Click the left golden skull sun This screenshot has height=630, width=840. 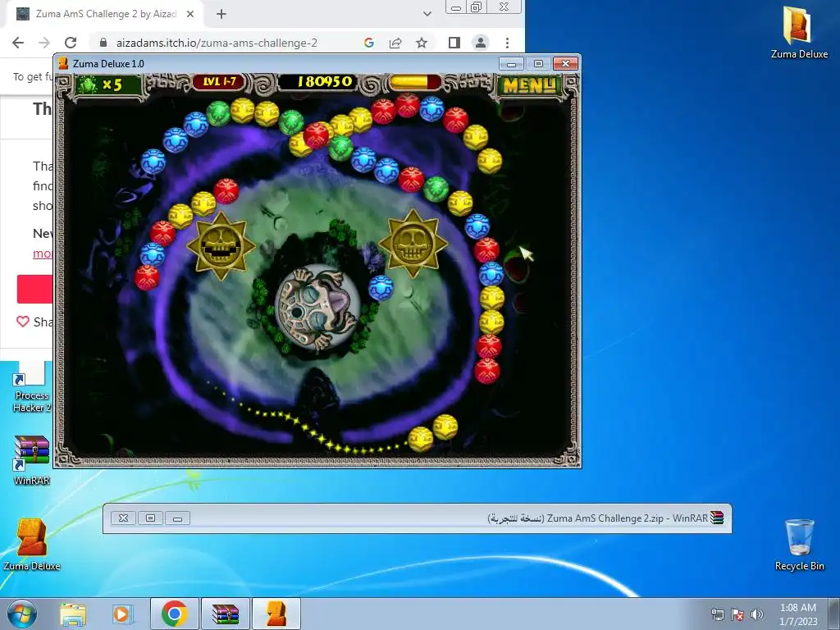(220, 246)
